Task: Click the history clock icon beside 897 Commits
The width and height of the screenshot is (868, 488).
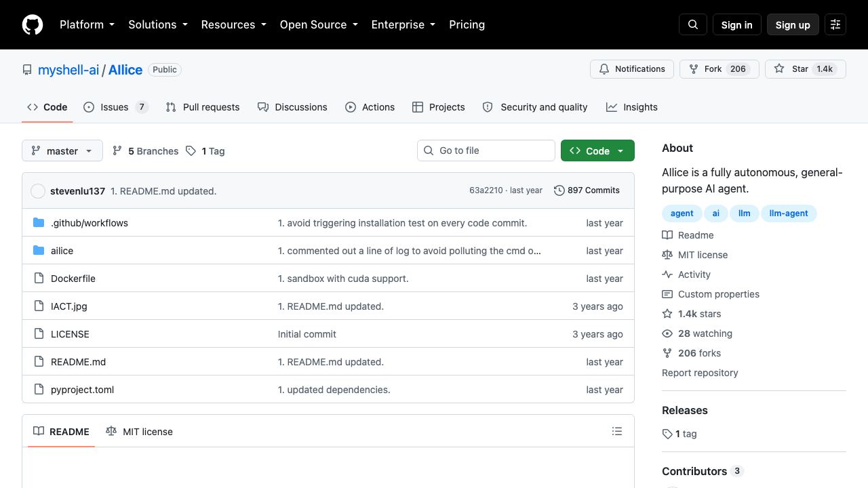Action: tap(559, 190)
